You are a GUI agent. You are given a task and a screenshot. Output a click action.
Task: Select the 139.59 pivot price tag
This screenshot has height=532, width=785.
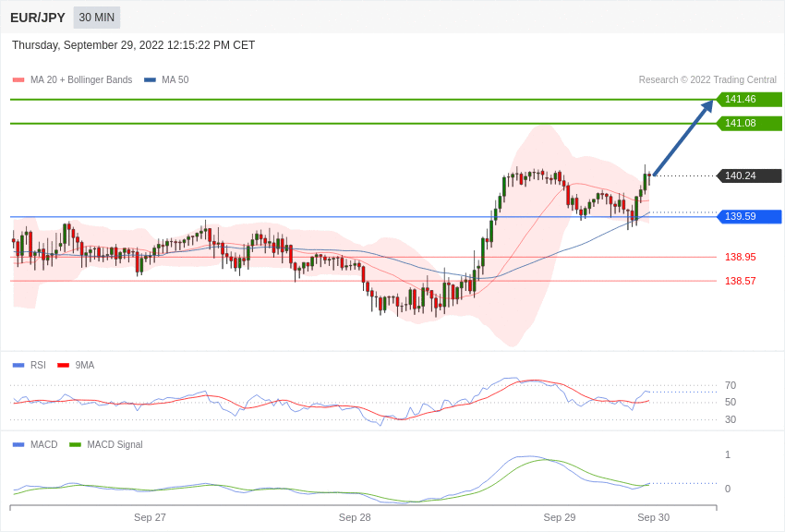pos(749,216)
